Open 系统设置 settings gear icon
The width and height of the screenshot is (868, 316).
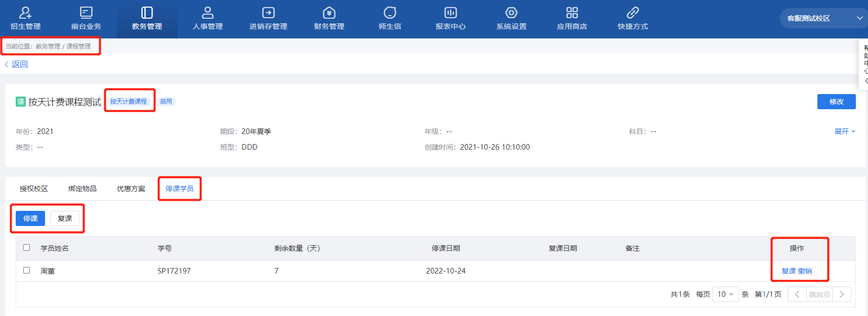tap(511, 13)
